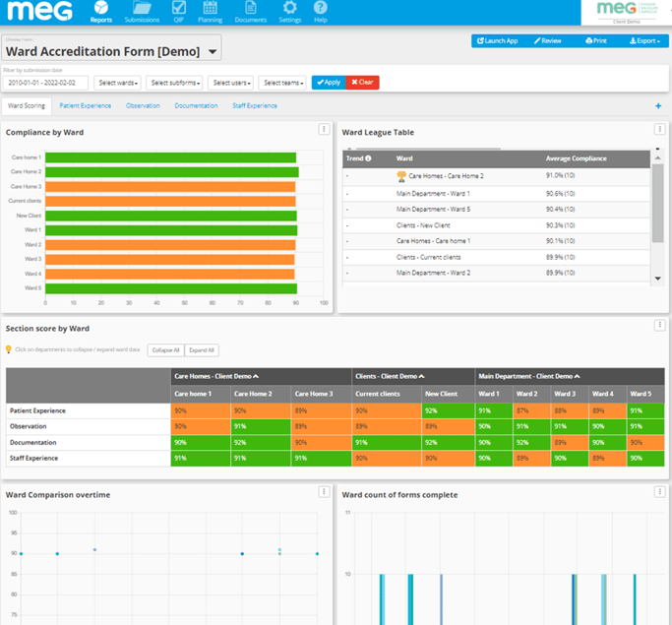Click the lightbulb hint icon

point(8,349)
